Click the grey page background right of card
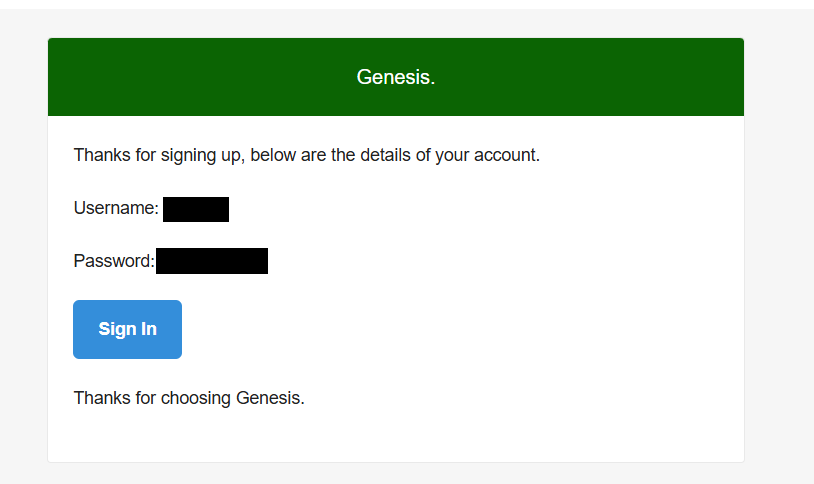The height and width of the screenshot is (484, 814). 778,250
